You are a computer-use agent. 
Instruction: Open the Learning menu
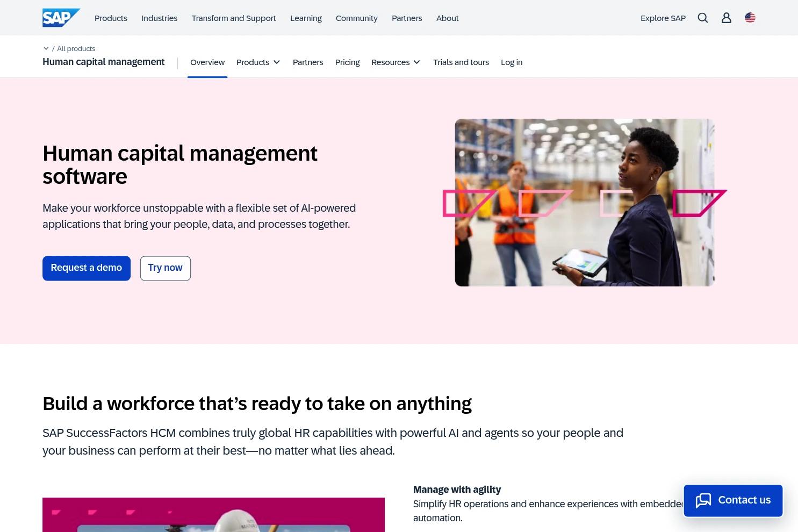306,18
